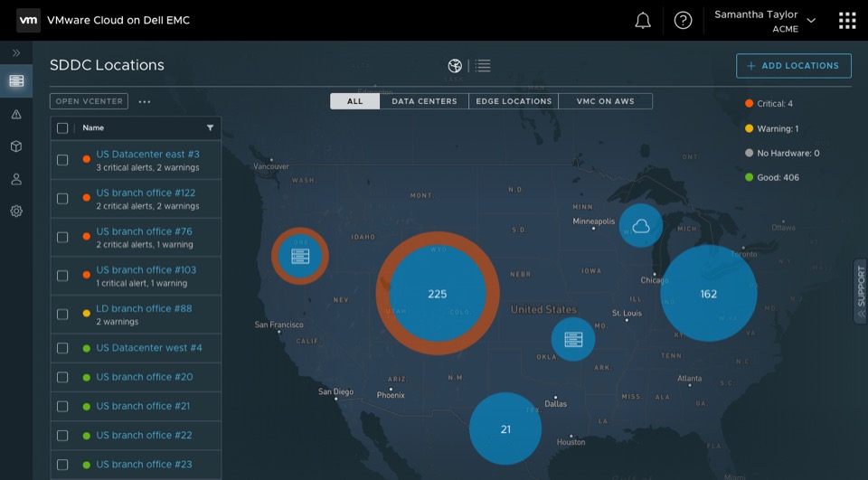The width and height of the screenshot is (868, 480).
Task: Open the settings gear sidebar icon
Action: point(16,211)
